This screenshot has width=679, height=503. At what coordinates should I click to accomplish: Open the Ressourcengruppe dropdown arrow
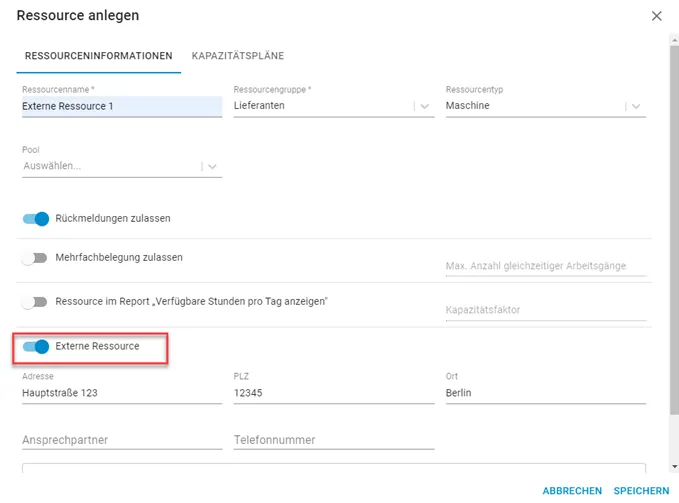(424, 106)
